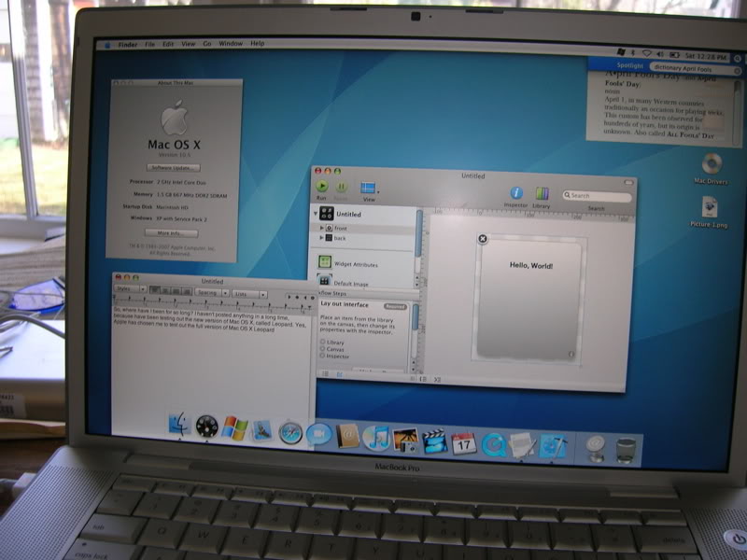
Task: Open the Edit menu
Action: 168,44
